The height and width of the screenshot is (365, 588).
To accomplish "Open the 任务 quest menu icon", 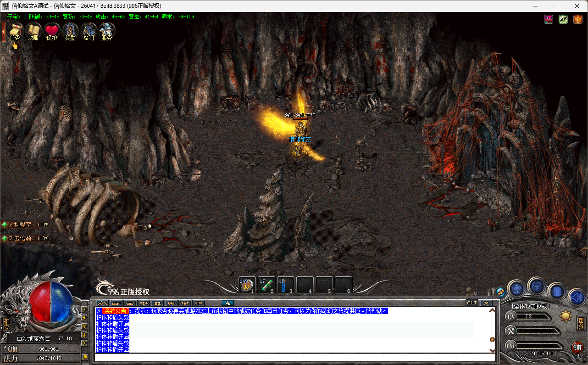I will click(15, 31).
